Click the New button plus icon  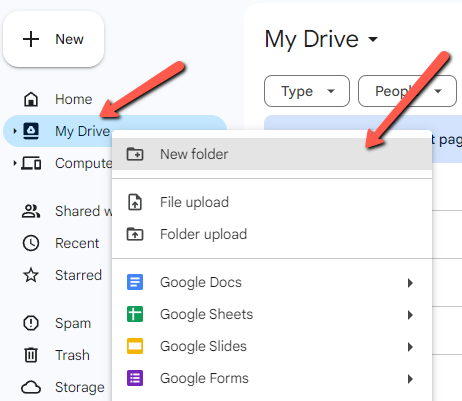(31, 39)
